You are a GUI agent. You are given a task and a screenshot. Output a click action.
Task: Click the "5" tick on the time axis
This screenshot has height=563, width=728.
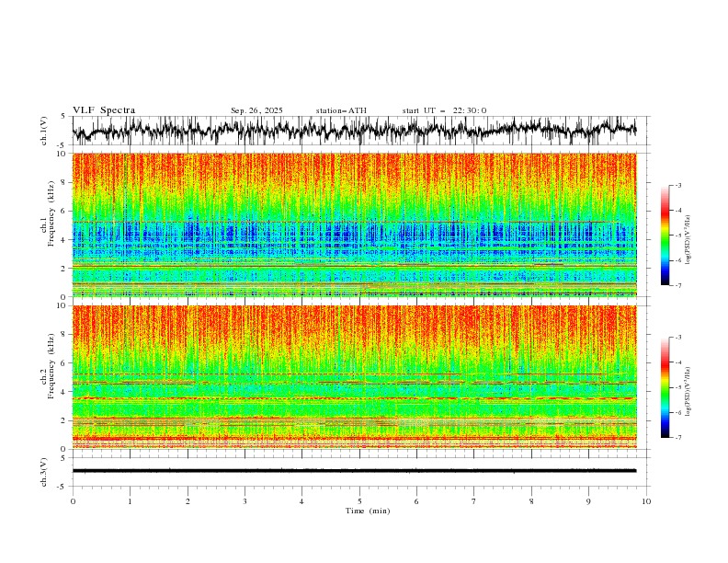point(359,501)
